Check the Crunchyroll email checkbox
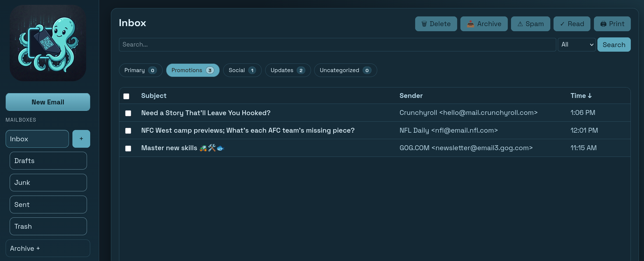Screen dimensions: 644x261 coord(128,113)
